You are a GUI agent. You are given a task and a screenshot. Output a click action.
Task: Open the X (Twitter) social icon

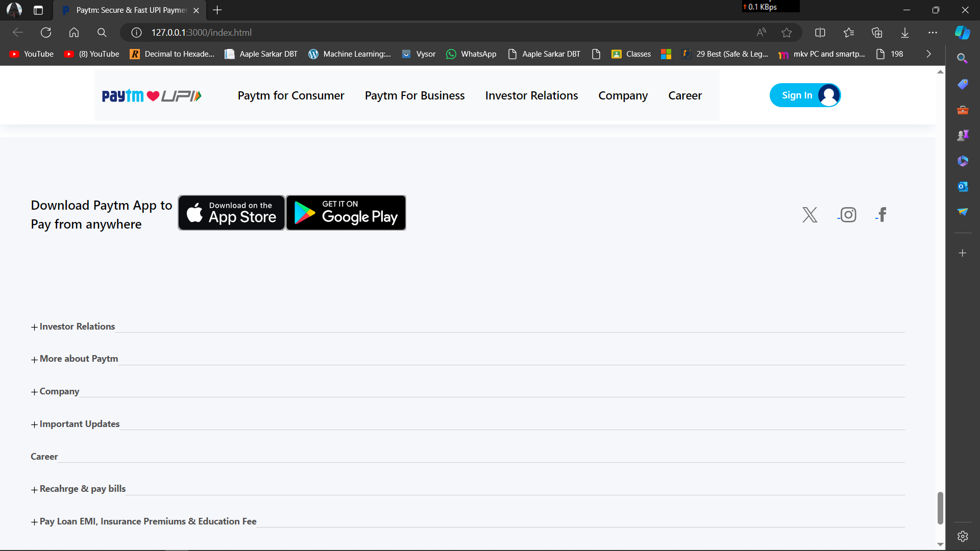point(810,215)
